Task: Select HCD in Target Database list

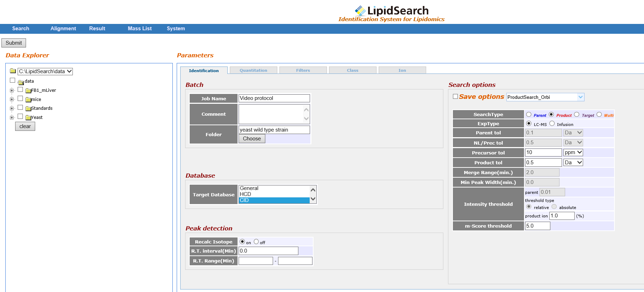Action: click(274, 194)
